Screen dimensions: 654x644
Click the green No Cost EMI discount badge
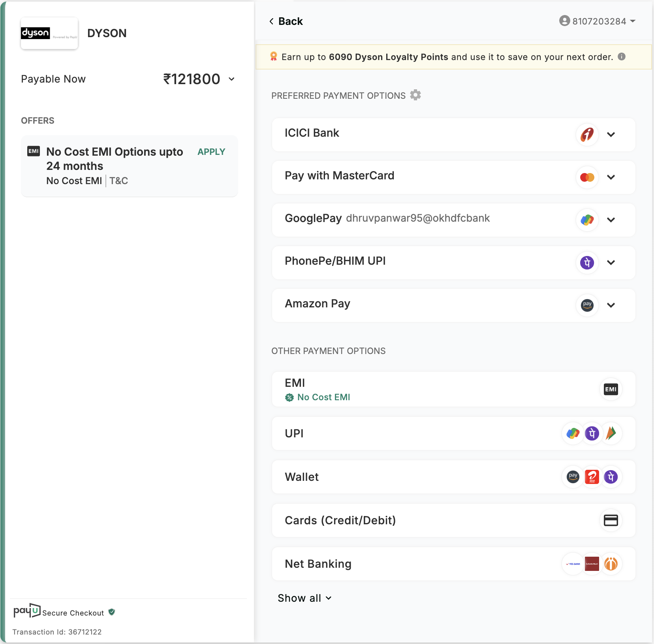pos(289,397)
